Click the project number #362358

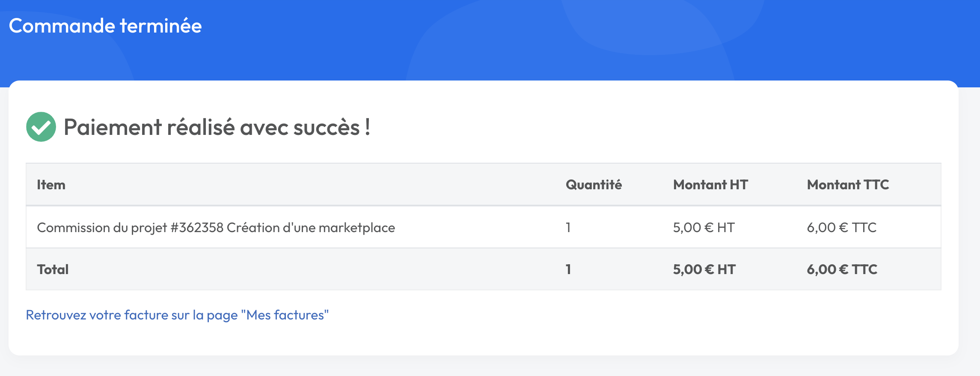[197, 227]
